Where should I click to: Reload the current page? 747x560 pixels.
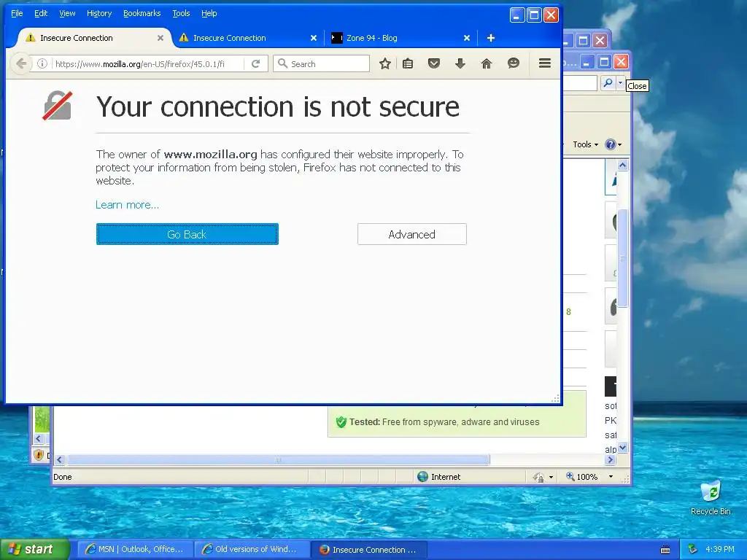coord(256,63)
